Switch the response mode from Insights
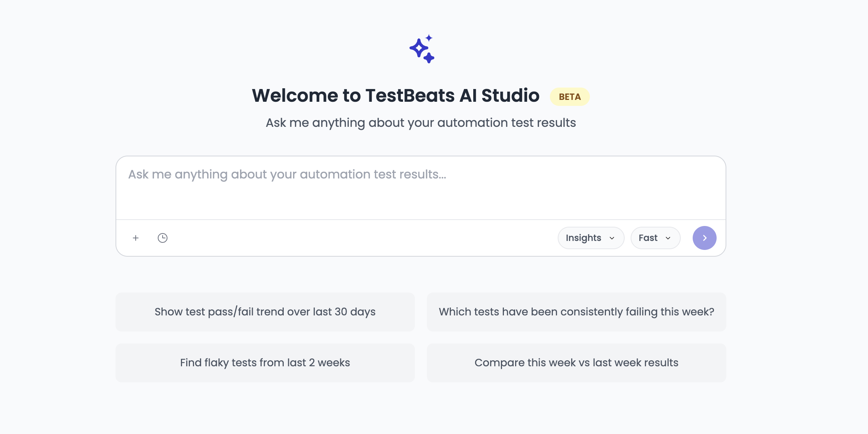Screen dimensions: 868x434 [x=591, y=238]
